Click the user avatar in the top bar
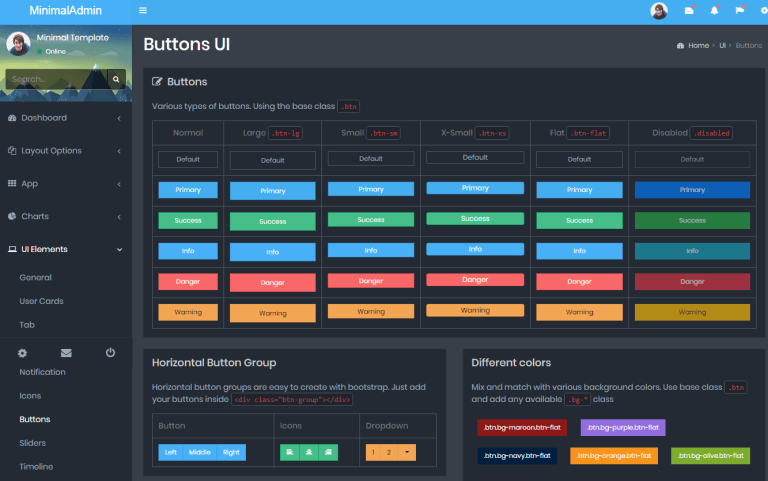Viewport: 768px width, 481px height. (659, 11)
